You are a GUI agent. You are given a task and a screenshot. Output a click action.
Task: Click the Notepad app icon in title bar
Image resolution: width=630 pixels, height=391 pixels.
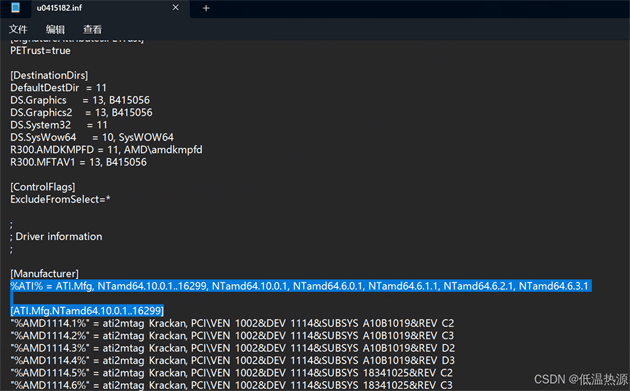tap(15, 8)
